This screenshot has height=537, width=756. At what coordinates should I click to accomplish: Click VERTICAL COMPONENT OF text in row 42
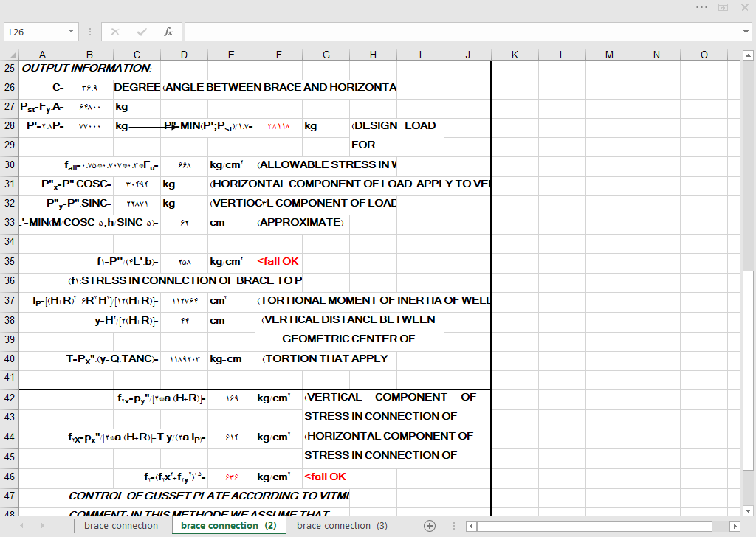tap(390, 397)
